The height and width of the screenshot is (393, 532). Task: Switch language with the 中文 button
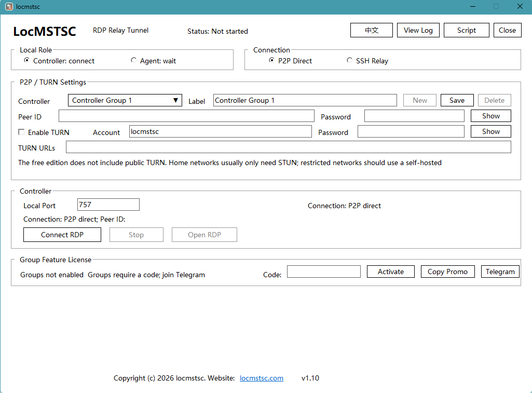[372, 30]
